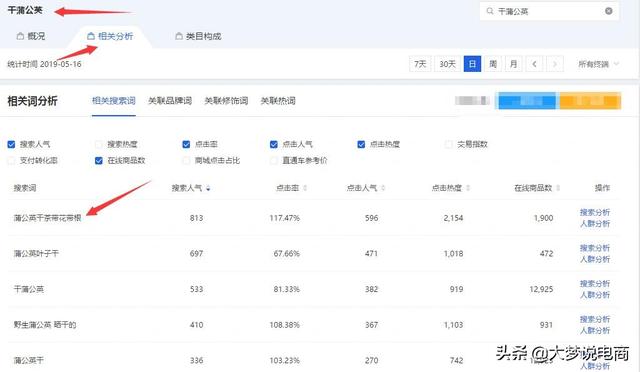
Task: Go to previous date with left chevron
Action: pos(534,64)
